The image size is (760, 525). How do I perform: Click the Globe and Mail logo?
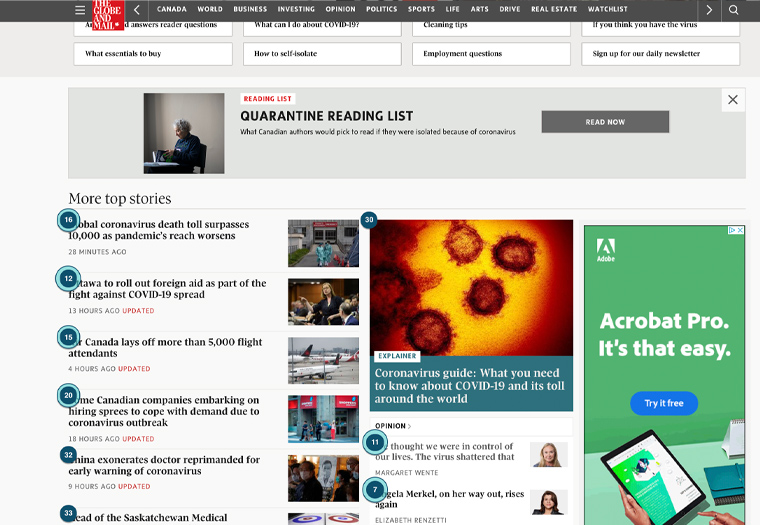(108, 15)
